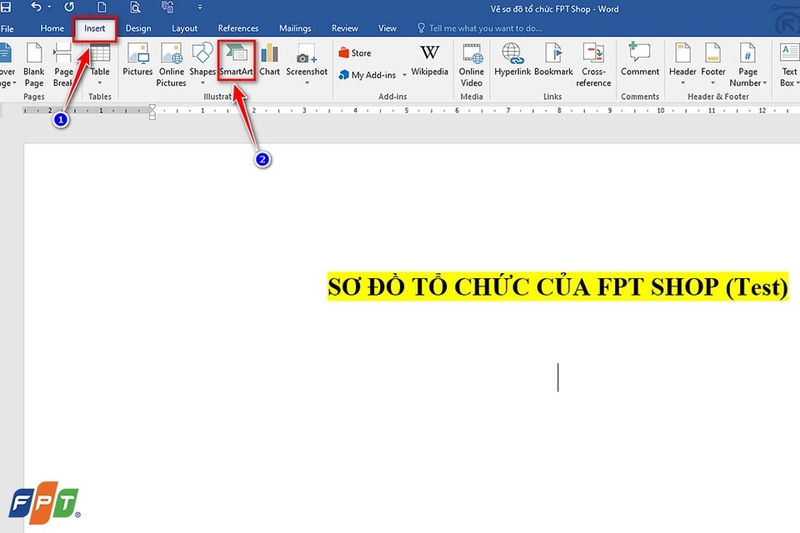
Task: Open the Layout tab
Action: point(184,29)
